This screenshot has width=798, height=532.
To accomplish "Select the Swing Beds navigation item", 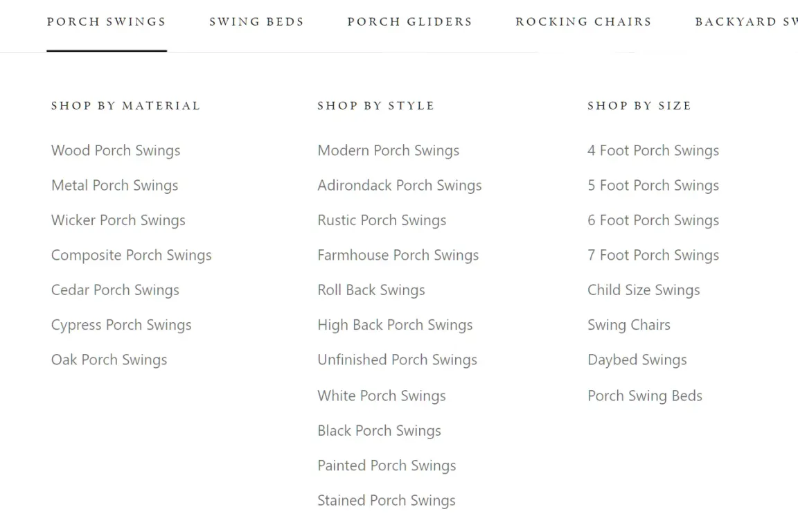I will pos(256,21).
